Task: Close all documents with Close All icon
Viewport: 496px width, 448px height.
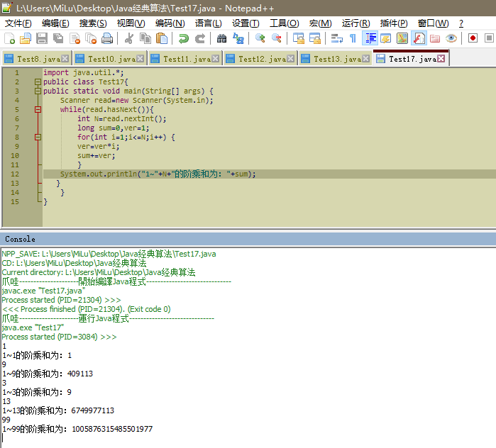Action: point(91,38)
